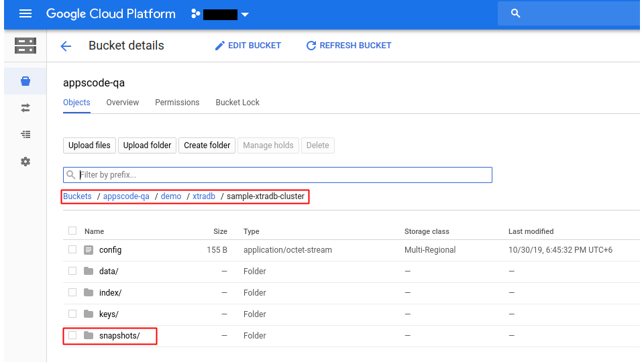Screen dimensions: 644x362
Task: Open the hamburger navigation menu
Action: point(25,13)
